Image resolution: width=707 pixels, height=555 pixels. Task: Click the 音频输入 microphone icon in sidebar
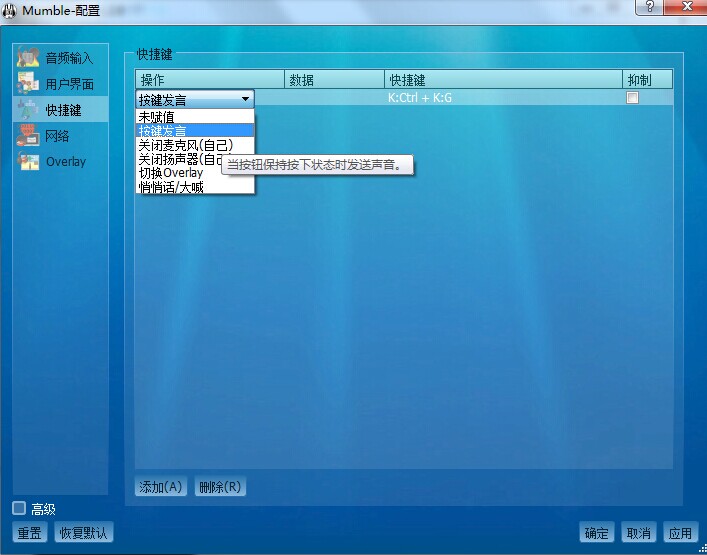click(28, 57)
